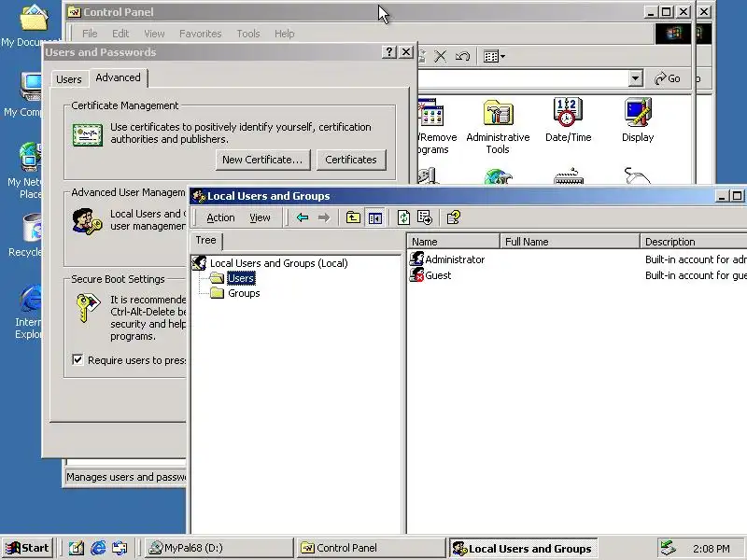This screenshot has height=560, width=747.
Task: Open the Help menu in Control Panel
Action: tap(285, 34)
